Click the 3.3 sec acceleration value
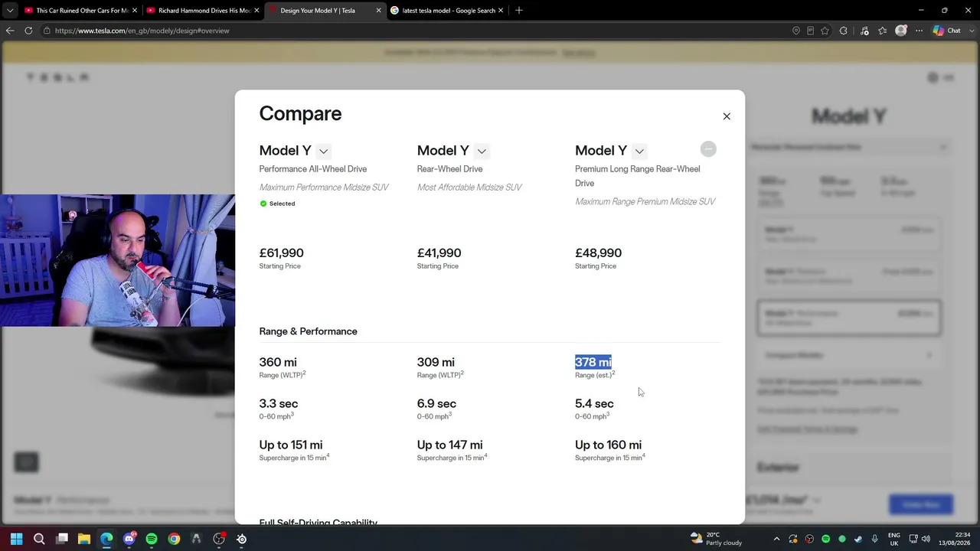 (279, 403)
